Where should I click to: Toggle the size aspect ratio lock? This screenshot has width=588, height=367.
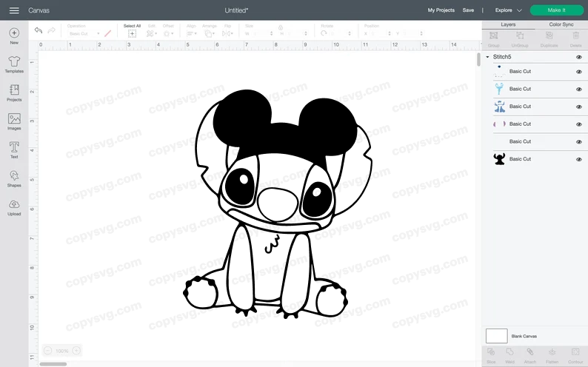pos(281,27)
